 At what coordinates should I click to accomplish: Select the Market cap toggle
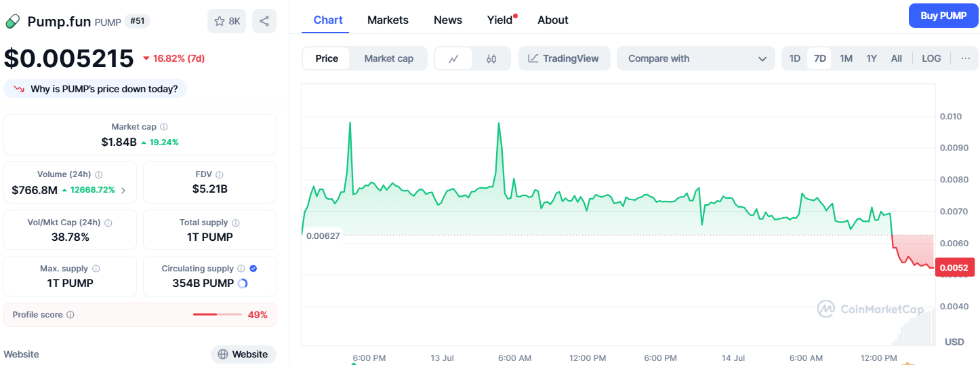coord(388,58)
